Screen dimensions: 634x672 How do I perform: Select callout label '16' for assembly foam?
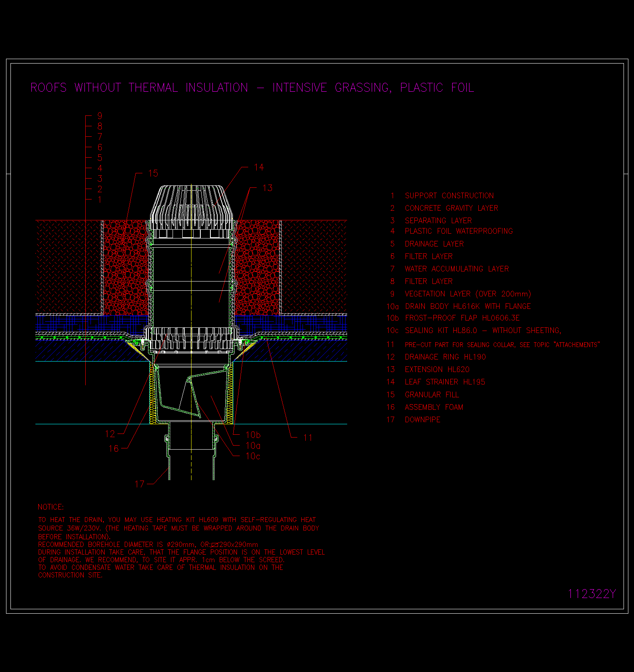tap(114, 449)
